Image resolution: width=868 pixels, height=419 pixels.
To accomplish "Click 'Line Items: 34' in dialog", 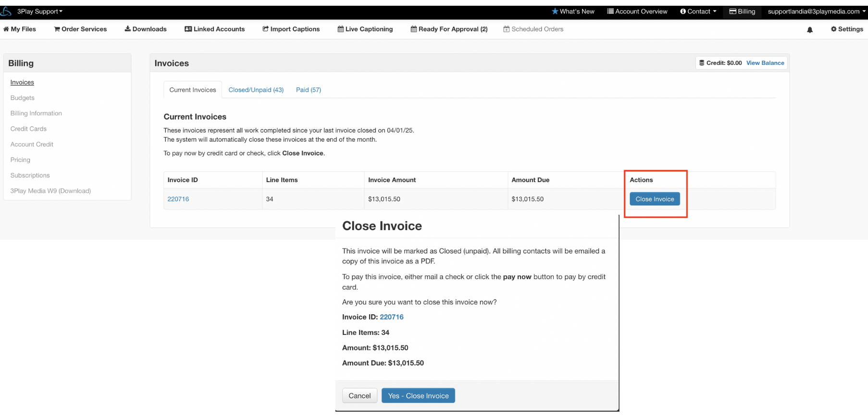I will coord(366,333).
